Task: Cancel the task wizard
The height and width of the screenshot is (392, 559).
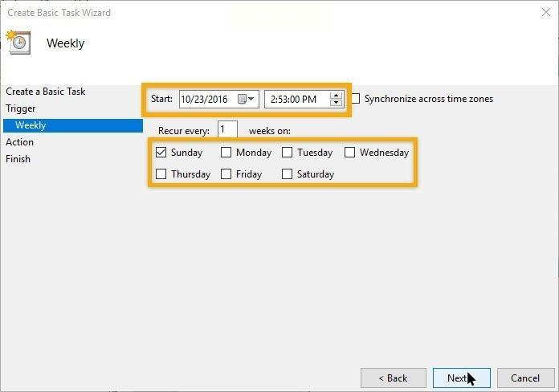Action: pyautogui.click(x=526, y=378)
